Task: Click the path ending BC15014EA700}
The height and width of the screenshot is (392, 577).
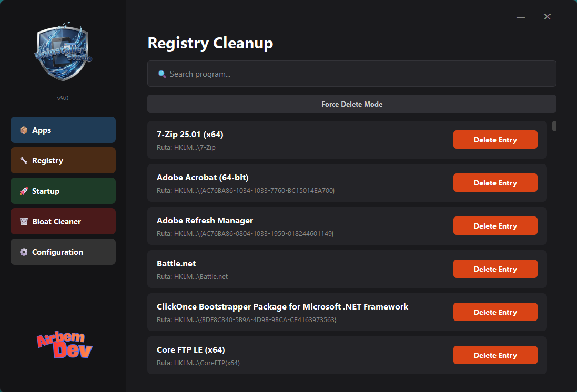Action: tap(246, 191)
